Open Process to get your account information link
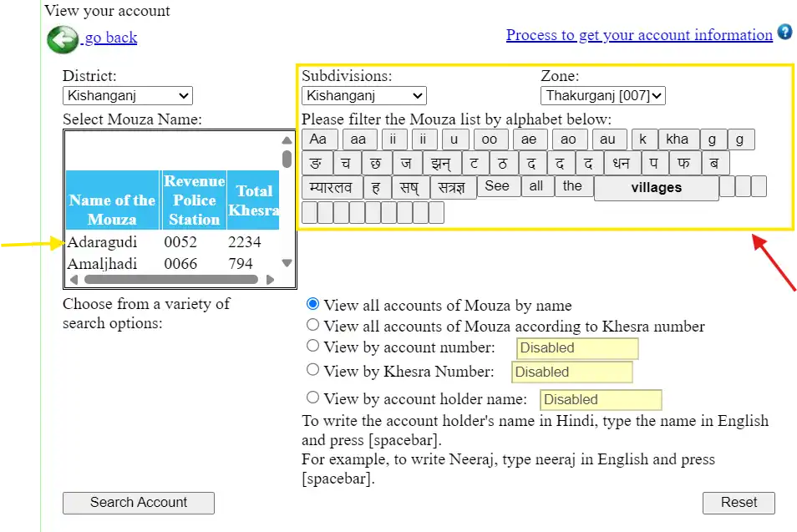This screenshot has height=532, width=797. click(x=639, y=34)
